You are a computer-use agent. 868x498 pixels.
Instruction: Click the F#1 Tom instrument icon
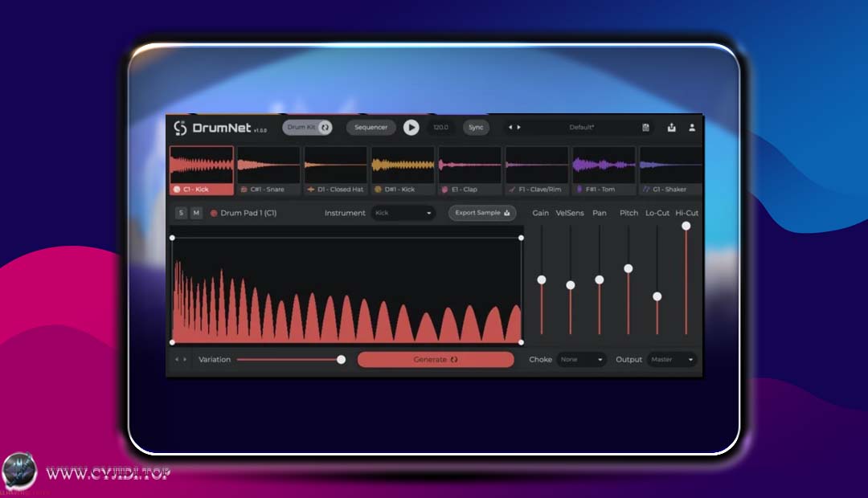[x=579, y=190]
